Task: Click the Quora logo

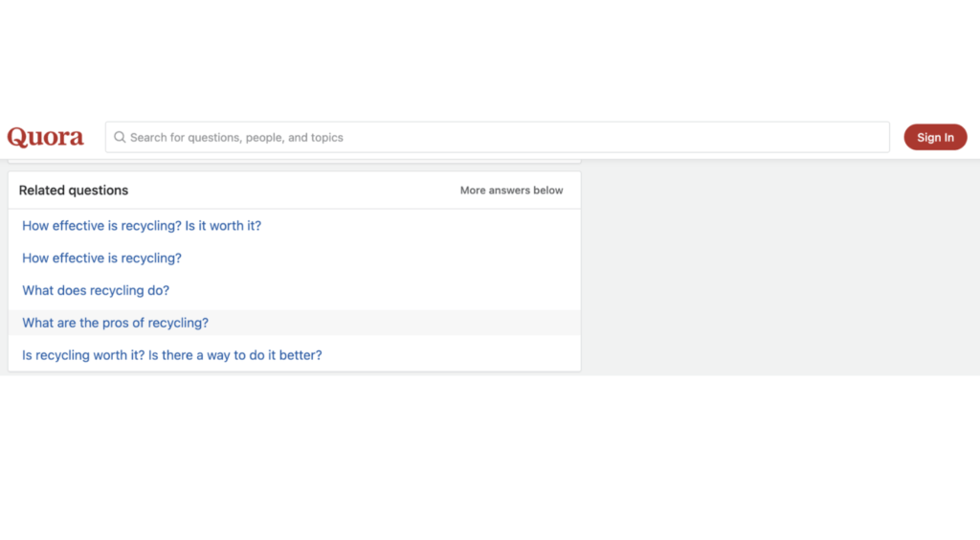Action: (45, 137)
